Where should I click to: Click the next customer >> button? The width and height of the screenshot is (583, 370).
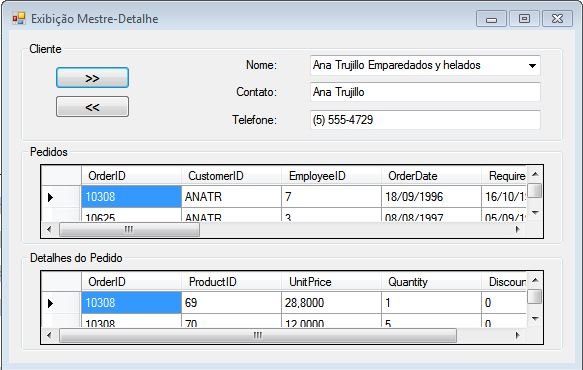(92, 78)
